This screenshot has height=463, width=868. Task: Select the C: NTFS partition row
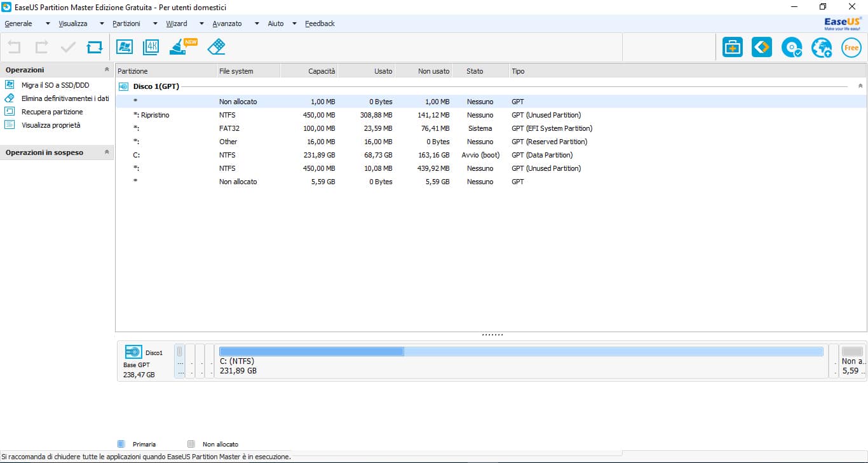254,154
